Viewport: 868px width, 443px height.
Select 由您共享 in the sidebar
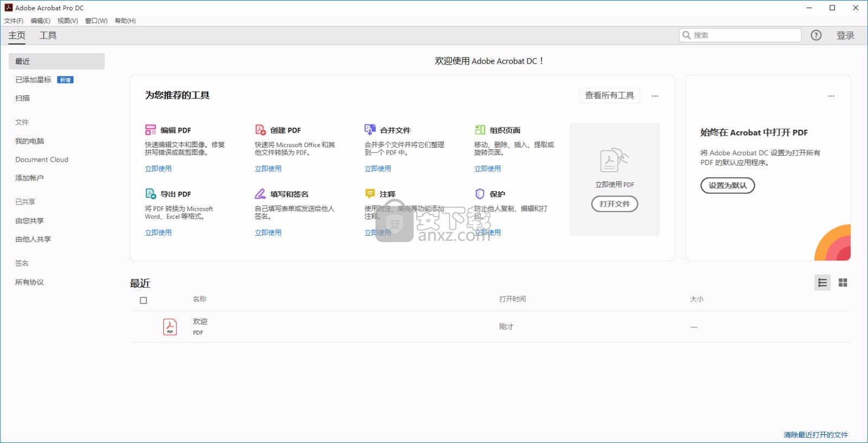29,221
